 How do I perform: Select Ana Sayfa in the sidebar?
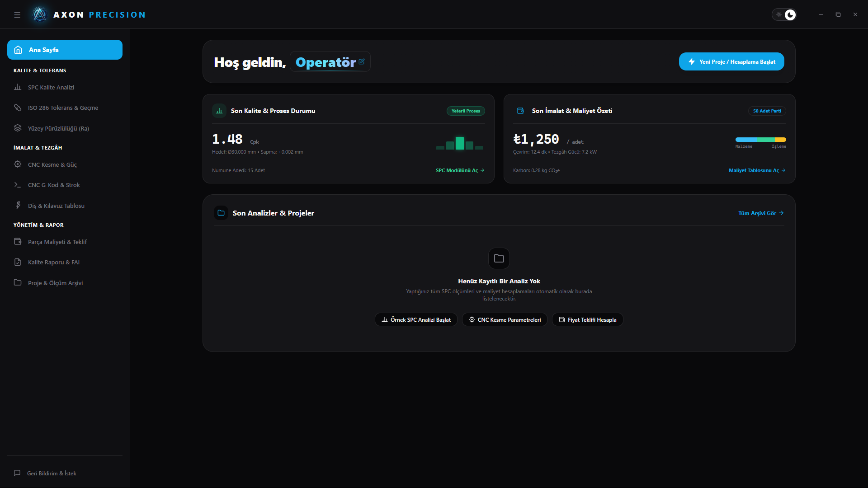click(x=65, y=50)
